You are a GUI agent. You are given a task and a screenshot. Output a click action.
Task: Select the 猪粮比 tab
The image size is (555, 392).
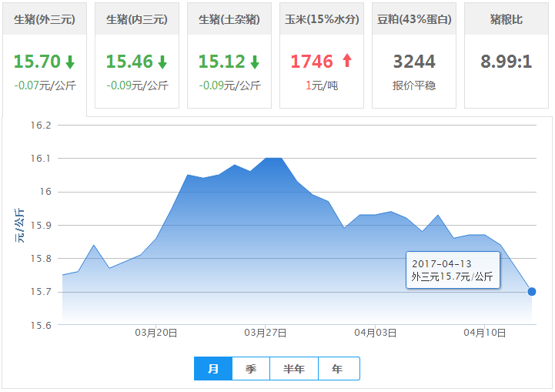click(507, 19)
